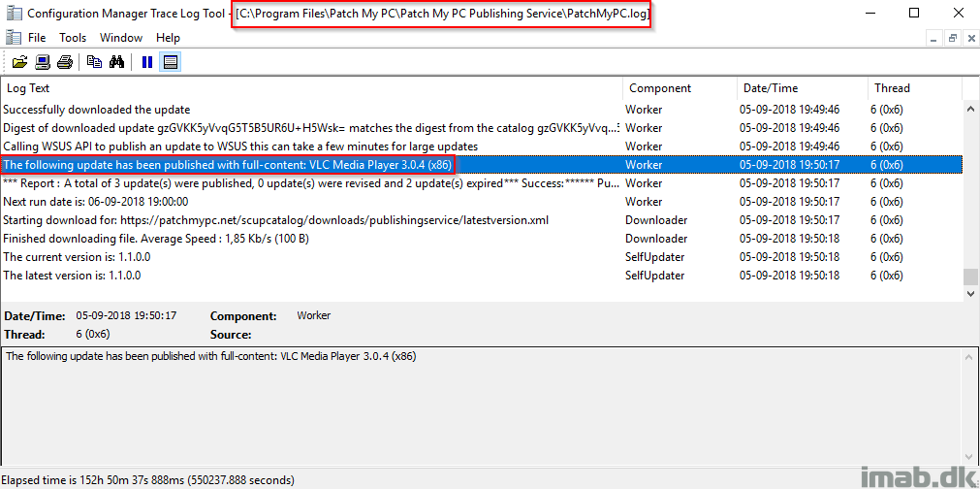This screenshot has height=489, width=980.
Task: Click the Copy toolbar icon
Action: tap(94, 62)
